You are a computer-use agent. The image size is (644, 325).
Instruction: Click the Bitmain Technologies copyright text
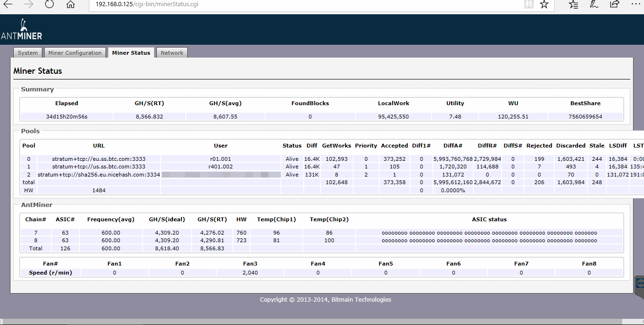point(326,299)
